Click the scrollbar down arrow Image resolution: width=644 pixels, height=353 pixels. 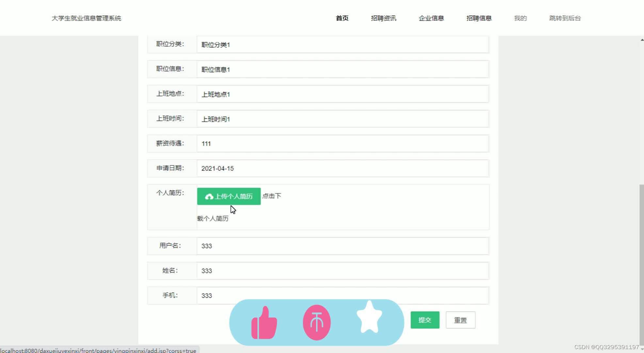tap(642, 350)
